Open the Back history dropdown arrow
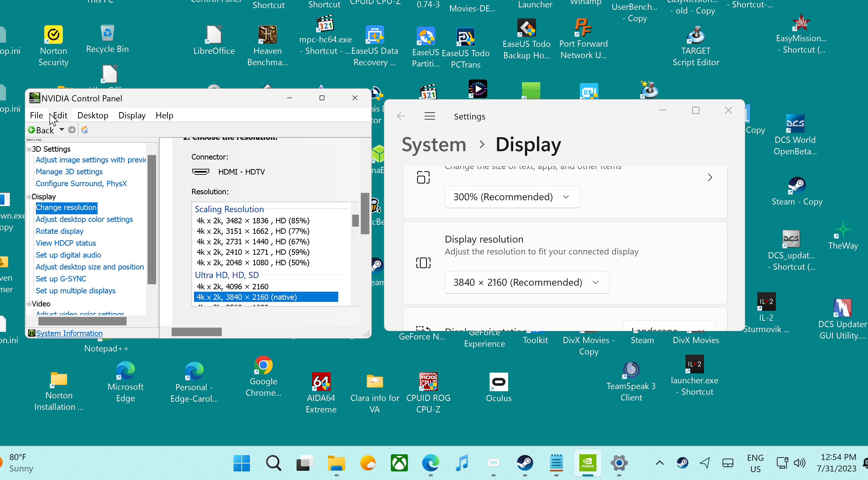This screenshot has height=480, width=868. 62,130
